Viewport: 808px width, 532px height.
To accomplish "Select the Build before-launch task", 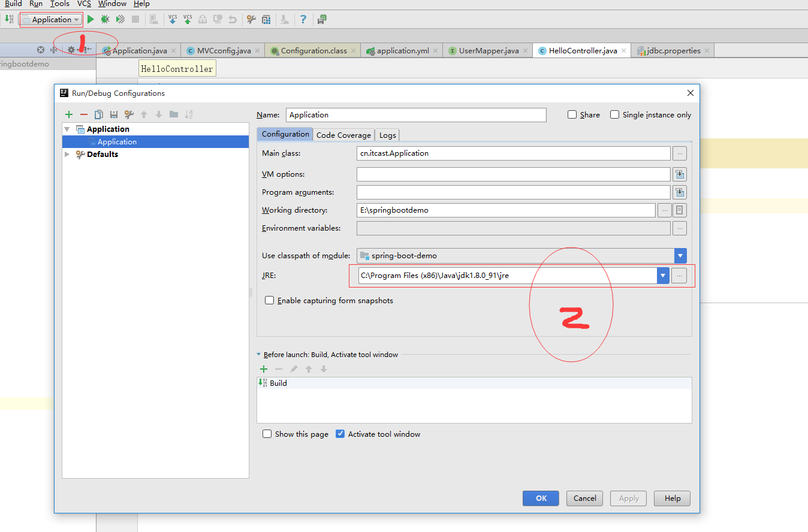I will point(474,383).
